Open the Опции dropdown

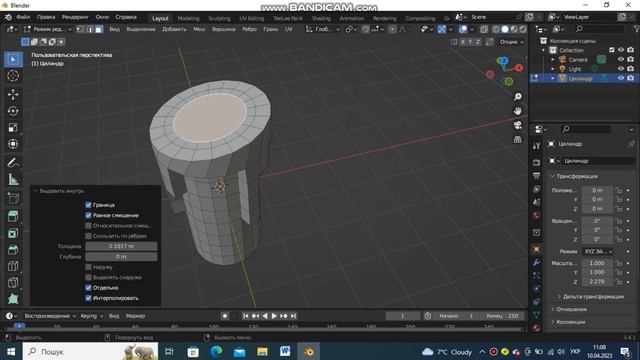click(x=511, y=42)
